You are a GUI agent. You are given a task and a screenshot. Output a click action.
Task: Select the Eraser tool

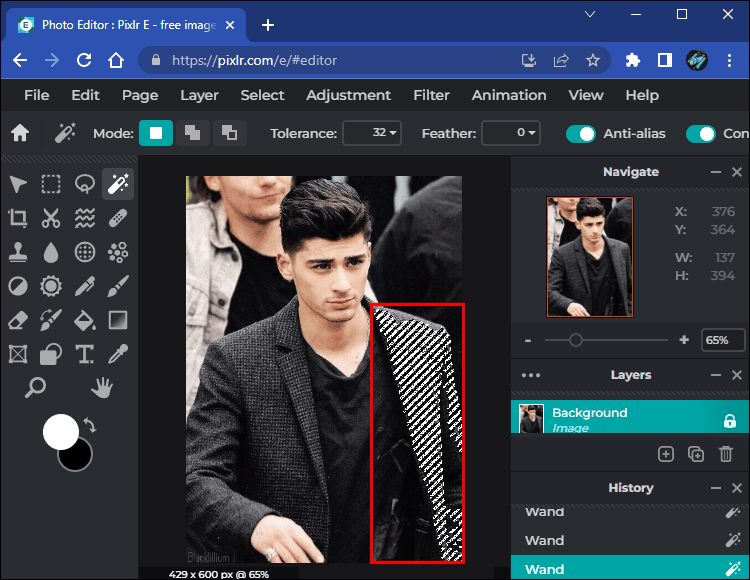[x=18, y=320]
